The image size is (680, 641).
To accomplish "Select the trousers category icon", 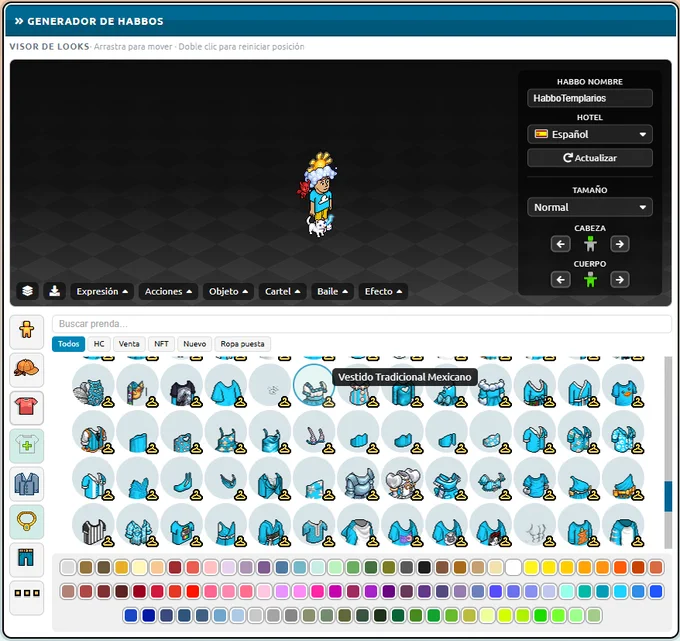I will pyautogui.click(x=26, y=559).
